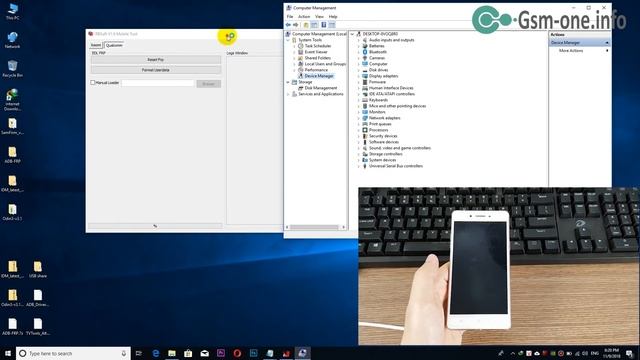640x360 pixels.
Task: Select 'Human Interface Devices' row
Action: (x=391, y=88)
